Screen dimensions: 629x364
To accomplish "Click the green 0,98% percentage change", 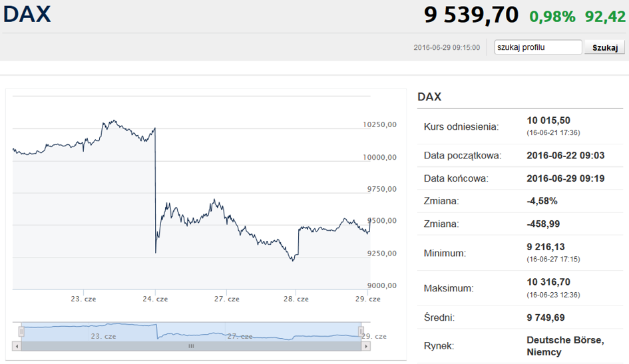I will [552, 17].
